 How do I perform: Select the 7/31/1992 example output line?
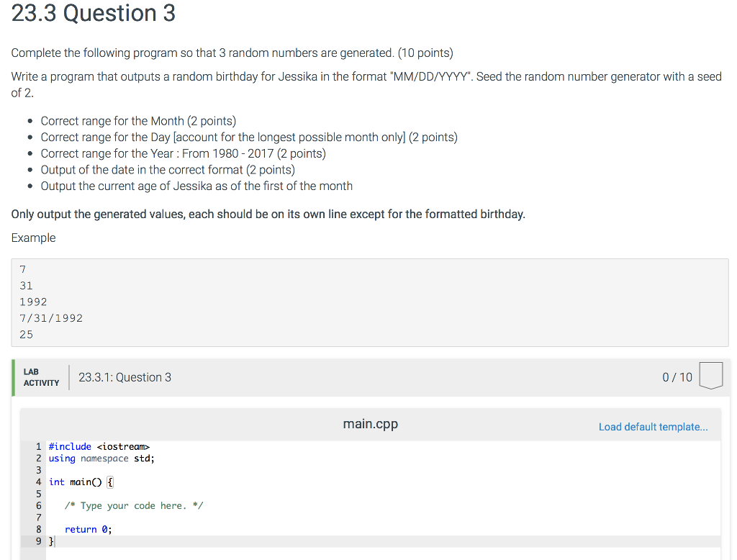(50, 317)
